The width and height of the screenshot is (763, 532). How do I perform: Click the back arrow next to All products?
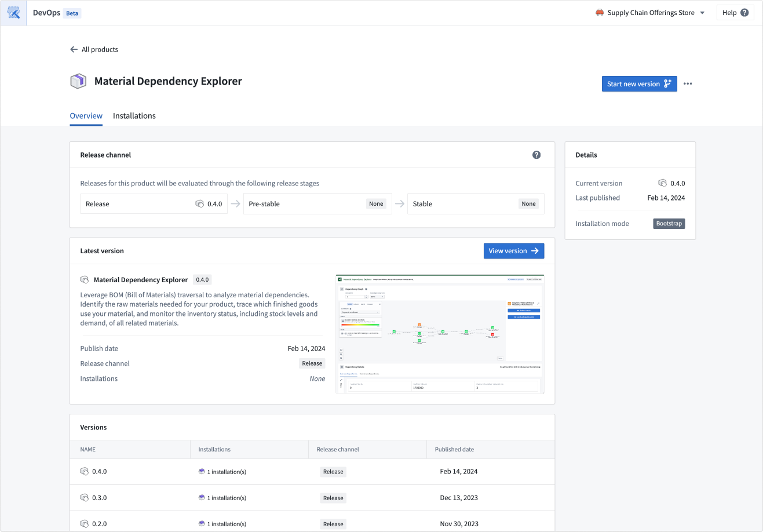point(73,49)
